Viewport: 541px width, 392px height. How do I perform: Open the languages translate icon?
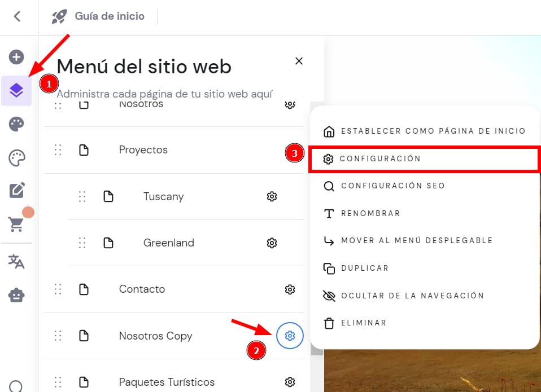(x=16, y=262)
